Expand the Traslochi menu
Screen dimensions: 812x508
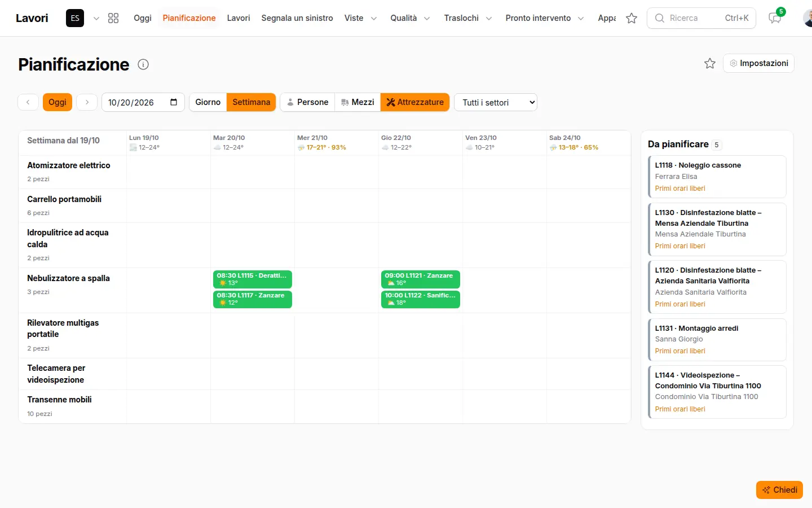point(467,18)
